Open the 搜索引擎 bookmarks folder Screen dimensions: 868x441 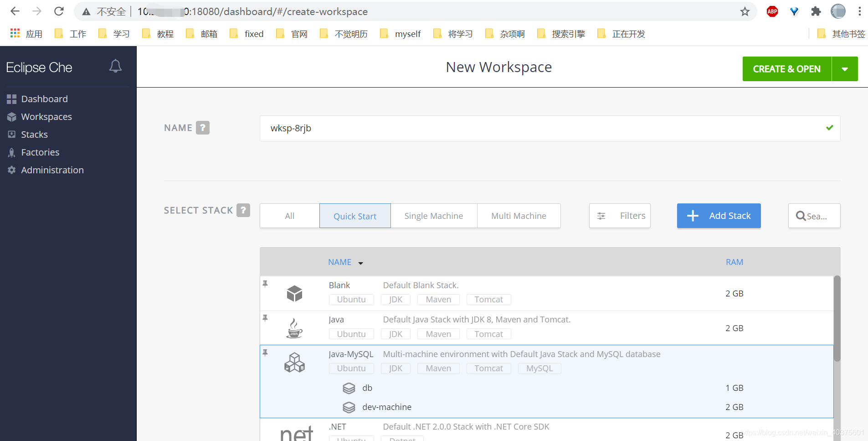click(561, 34)
